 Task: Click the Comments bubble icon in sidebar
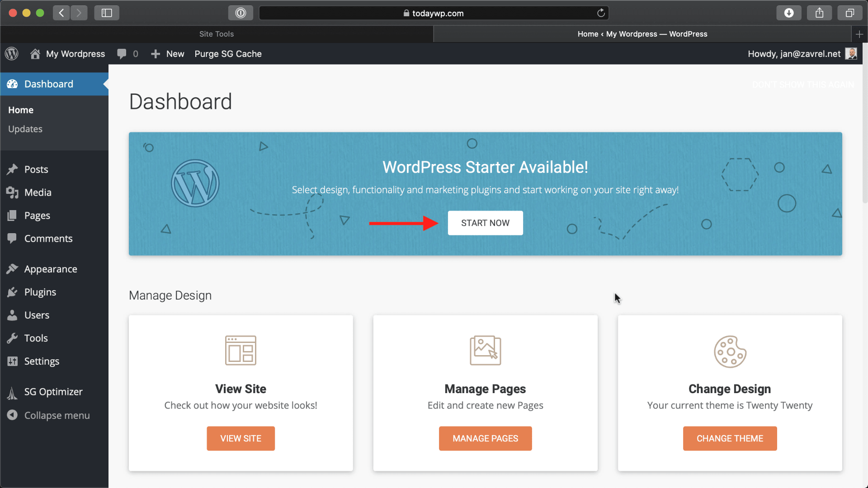click(x=12, y=239)
